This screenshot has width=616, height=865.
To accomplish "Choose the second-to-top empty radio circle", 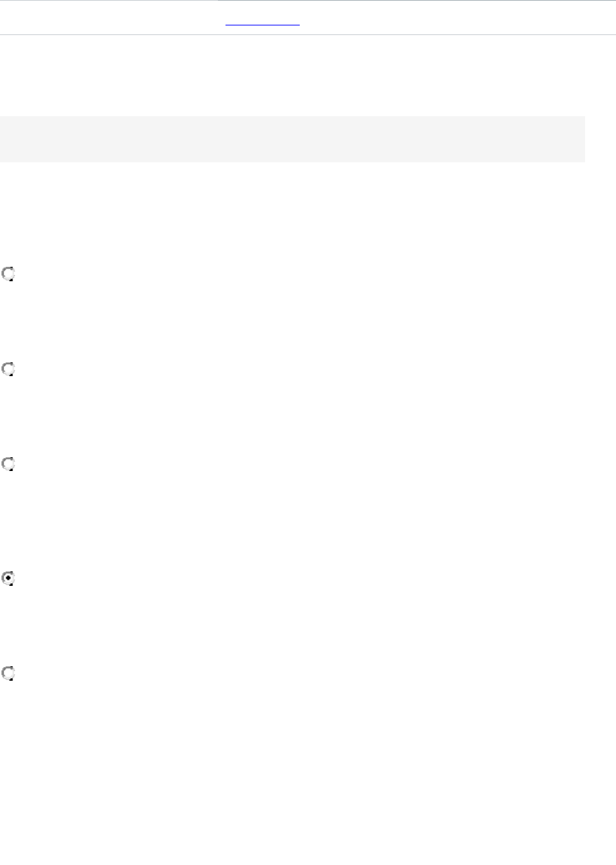I will coord(9,370).
